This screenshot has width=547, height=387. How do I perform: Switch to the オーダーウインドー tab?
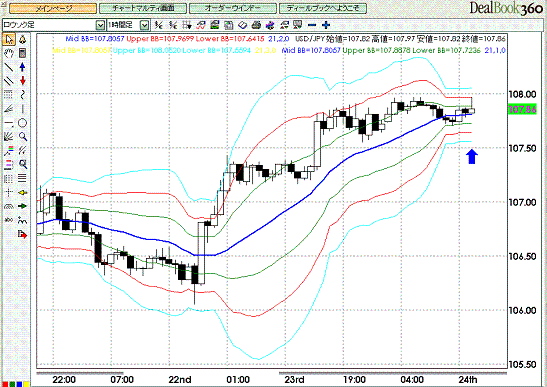(233, 8)
